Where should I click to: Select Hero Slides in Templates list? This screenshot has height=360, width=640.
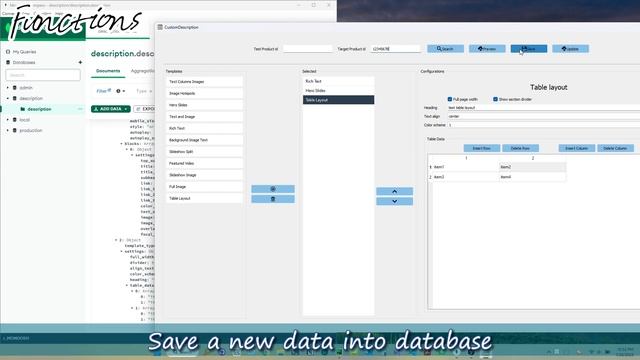[x=204, y=105]
